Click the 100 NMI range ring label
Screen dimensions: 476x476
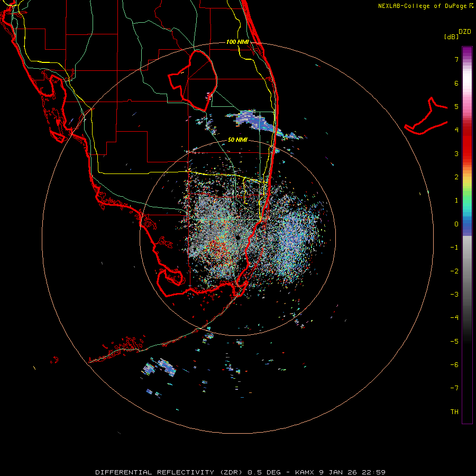[237, 42]
